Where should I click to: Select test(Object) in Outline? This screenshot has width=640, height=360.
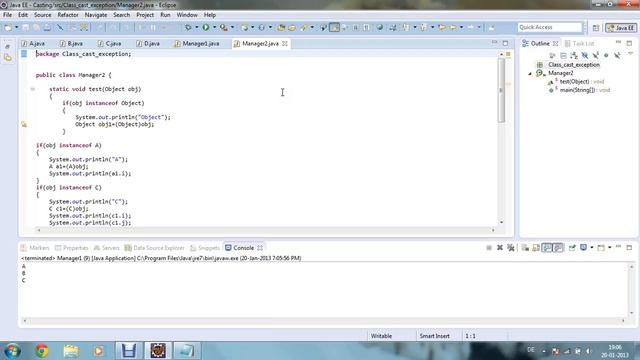[x=576, y=82]
